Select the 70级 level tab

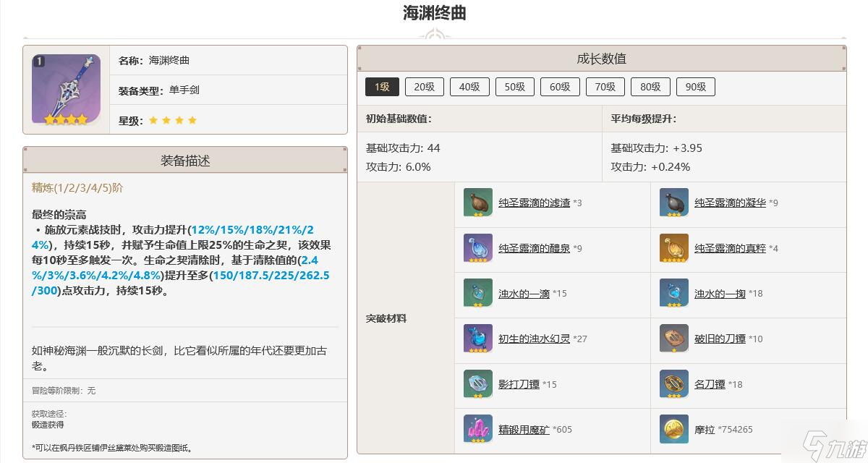(x=605, y=87)
